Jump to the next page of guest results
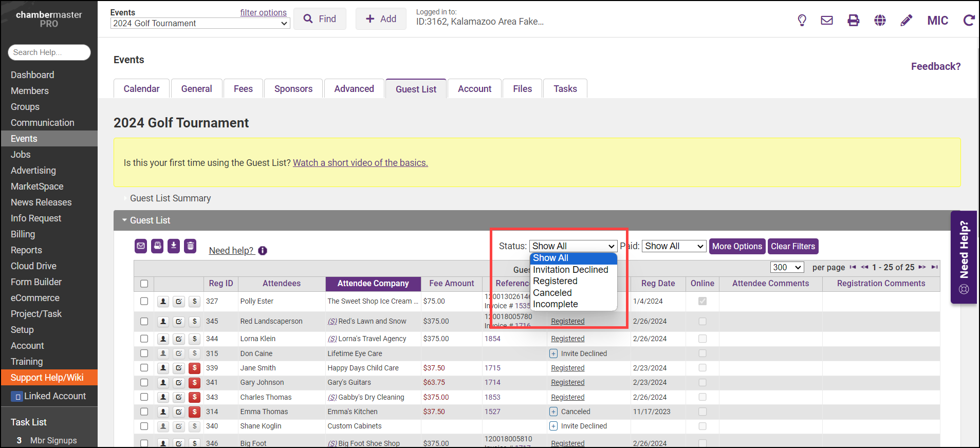The width and height of the screenshot is (980, 448). 922,267
